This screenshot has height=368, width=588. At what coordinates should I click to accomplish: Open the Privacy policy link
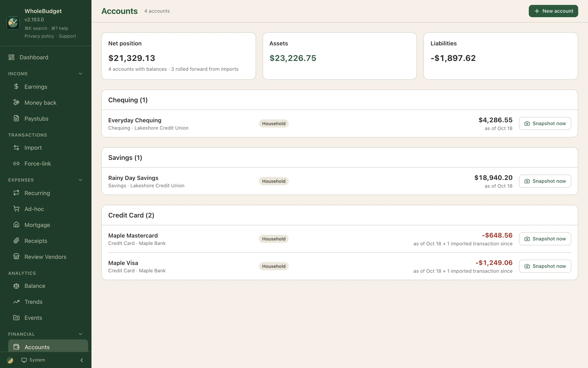[39, 36]
